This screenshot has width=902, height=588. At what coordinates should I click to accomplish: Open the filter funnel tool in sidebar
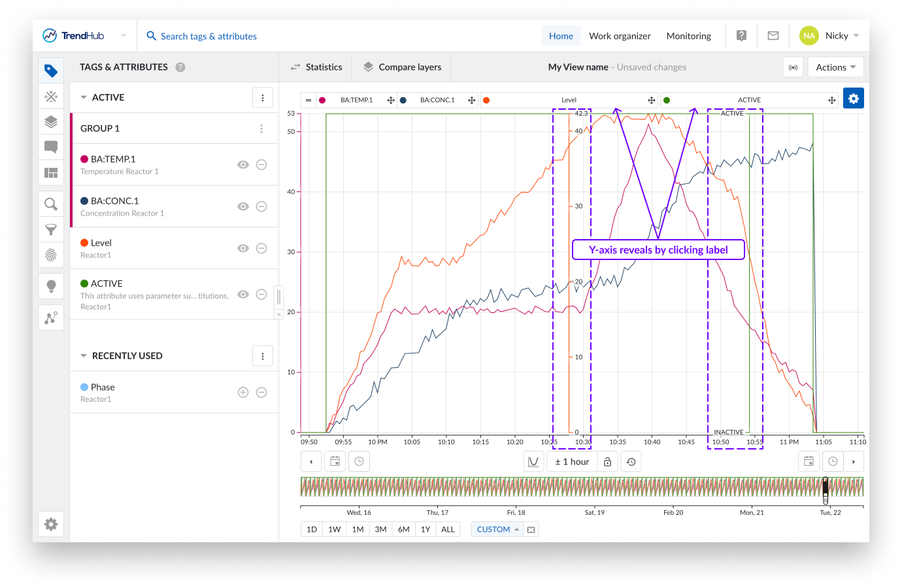pos(51,229)
